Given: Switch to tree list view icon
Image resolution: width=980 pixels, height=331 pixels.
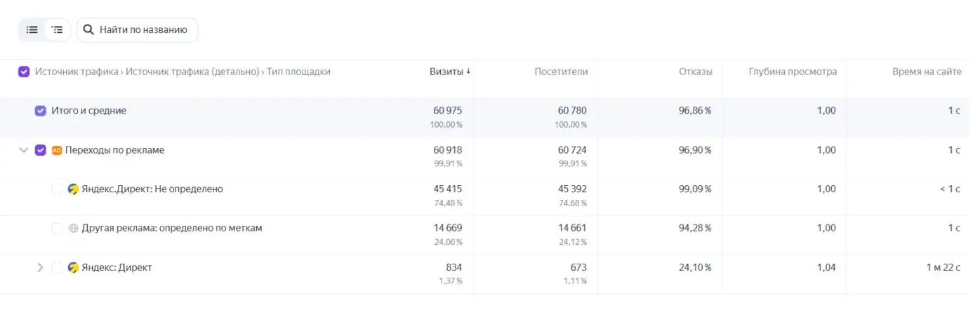Looking at the screenshot, I should (57, 30).
